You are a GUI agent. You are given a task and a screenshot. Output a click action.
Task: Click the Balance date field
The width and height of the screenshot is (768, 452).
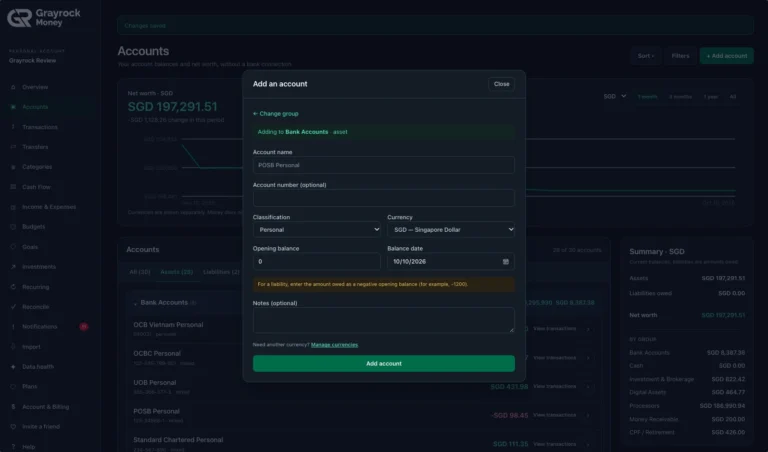pyautogui.click(x=451, y=262)
